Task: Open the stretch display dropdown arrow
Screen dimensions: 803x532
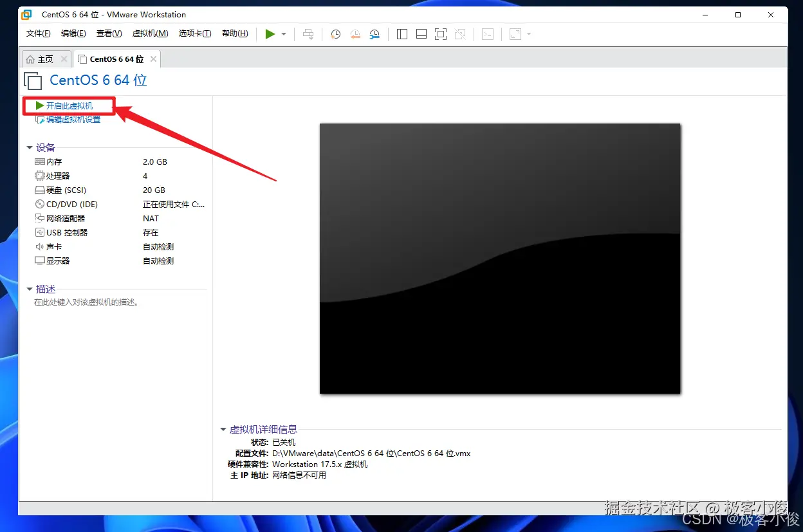Action: tap(529, 34)
